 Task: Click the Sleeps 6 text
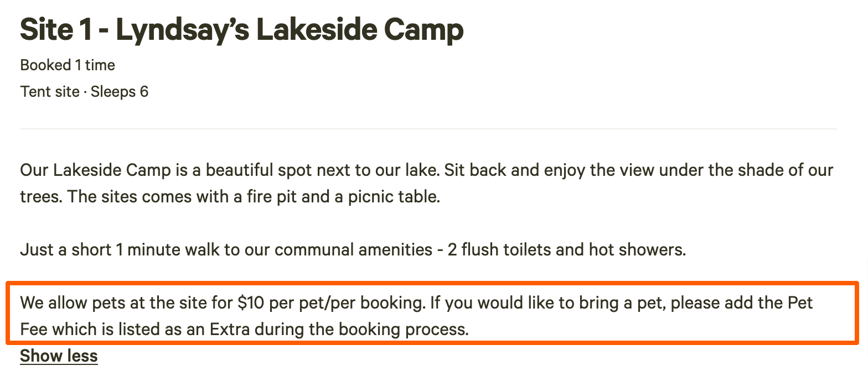(x=120, y=91)
